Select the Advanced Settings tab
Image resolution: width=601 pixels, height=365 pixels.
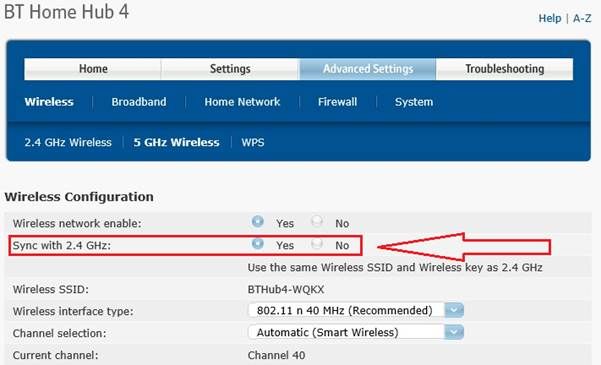coord(368,69)
